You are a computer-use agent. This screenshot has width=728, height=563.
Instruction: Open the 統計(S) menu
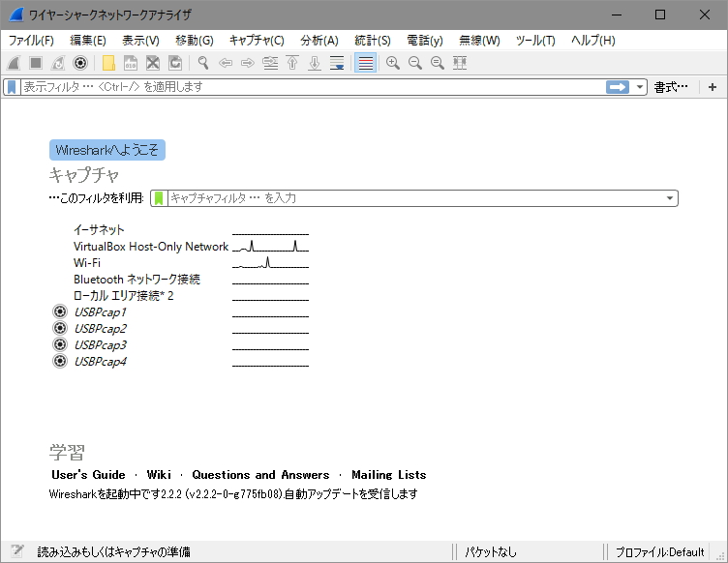(x=373, y=41)
